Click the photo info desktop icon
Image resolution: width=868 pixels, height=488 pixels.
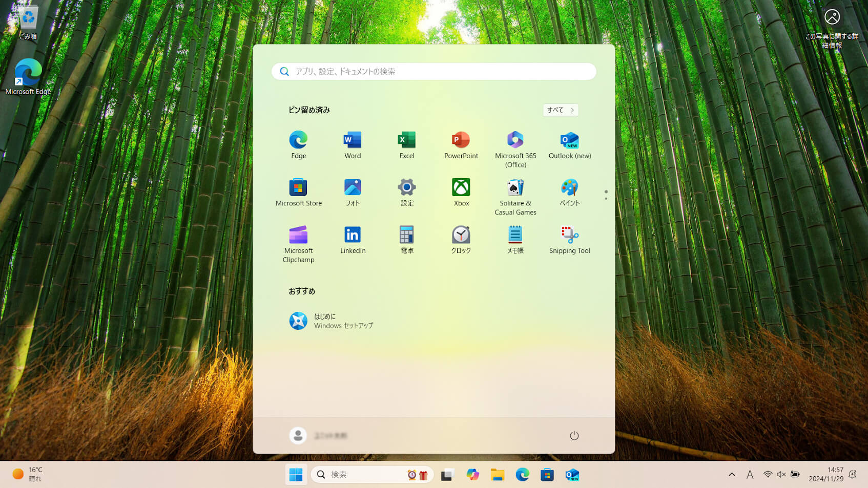832,28
